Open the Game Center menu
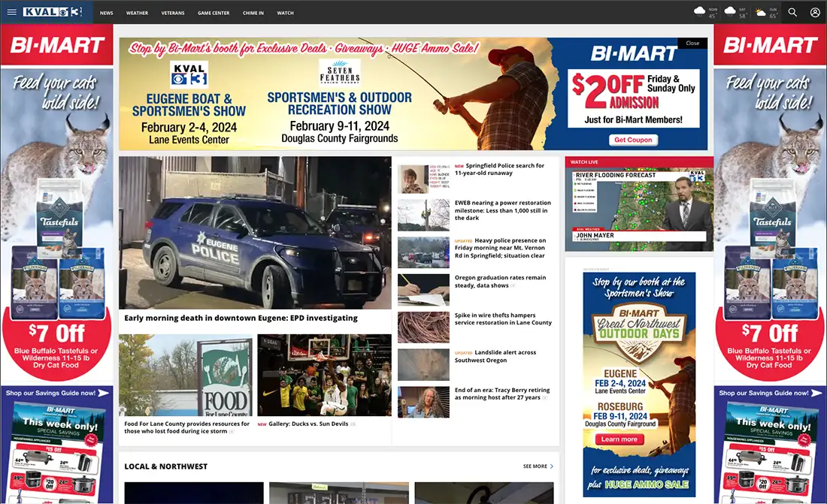The height and width of the screenshot is (504, 827). tap(214, 13)
